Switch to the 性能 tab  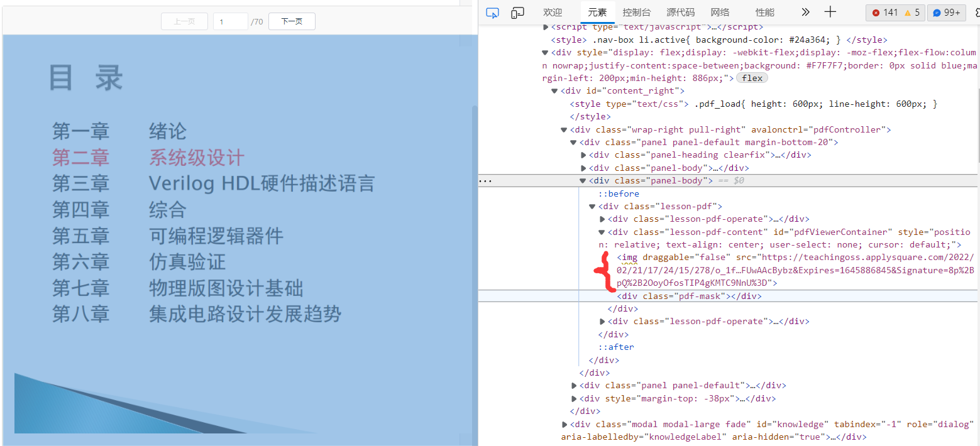tap(765, 12)
